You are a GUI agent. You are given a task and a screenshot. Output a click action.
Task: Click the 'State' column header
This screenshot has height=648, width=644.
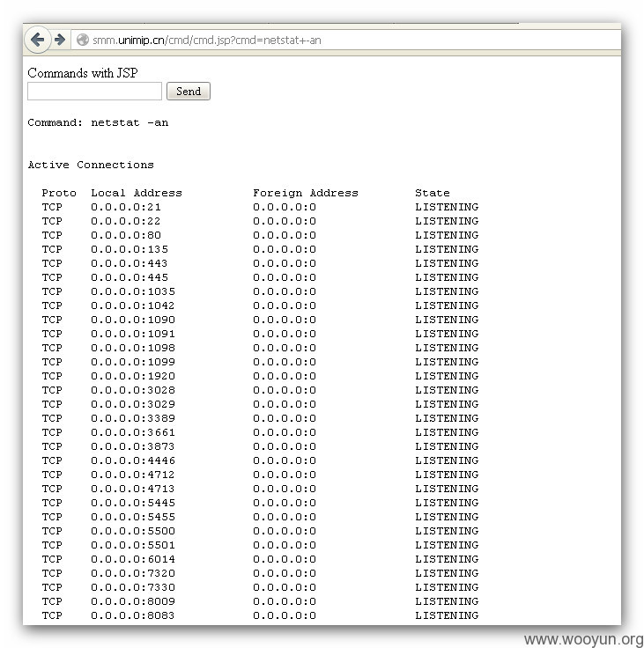433,193
